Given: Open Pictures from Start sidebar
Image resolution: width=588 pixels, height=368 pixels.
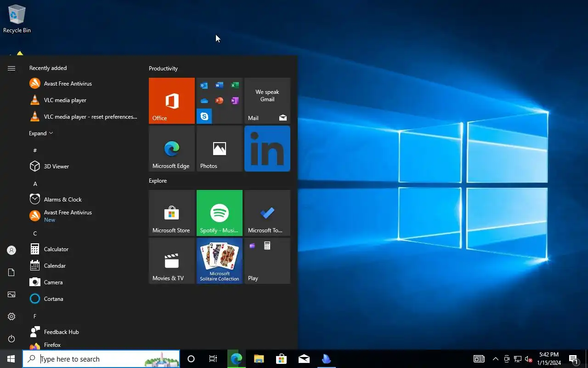Looking at the screenshot, I should (11, 294).
